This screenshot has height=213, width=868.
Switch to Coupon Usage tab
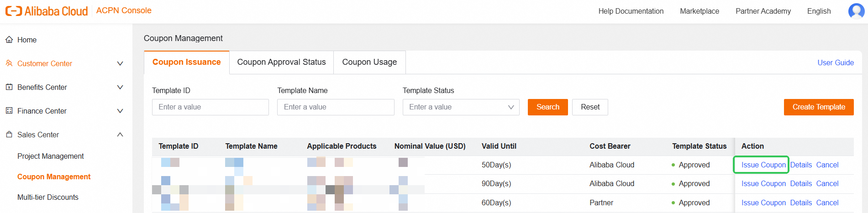(369, 62)
